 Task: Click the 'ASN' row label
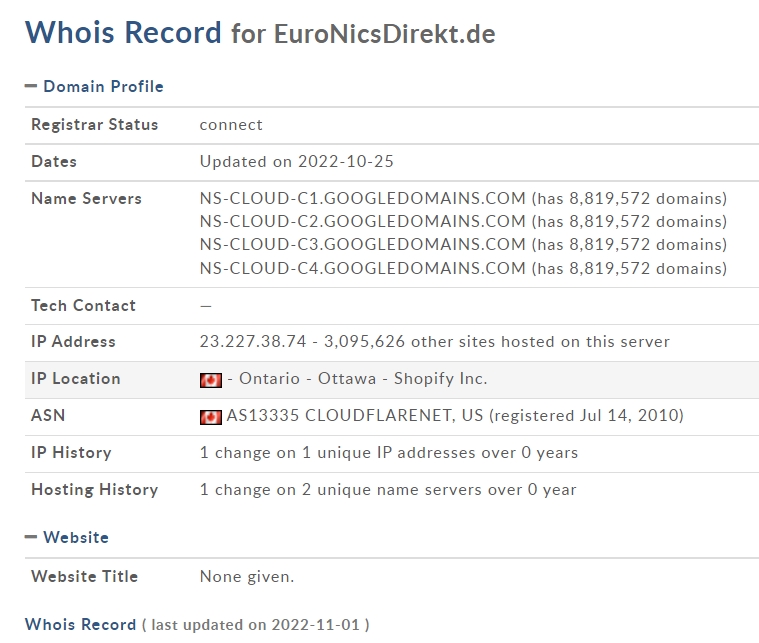click(48, 415)
